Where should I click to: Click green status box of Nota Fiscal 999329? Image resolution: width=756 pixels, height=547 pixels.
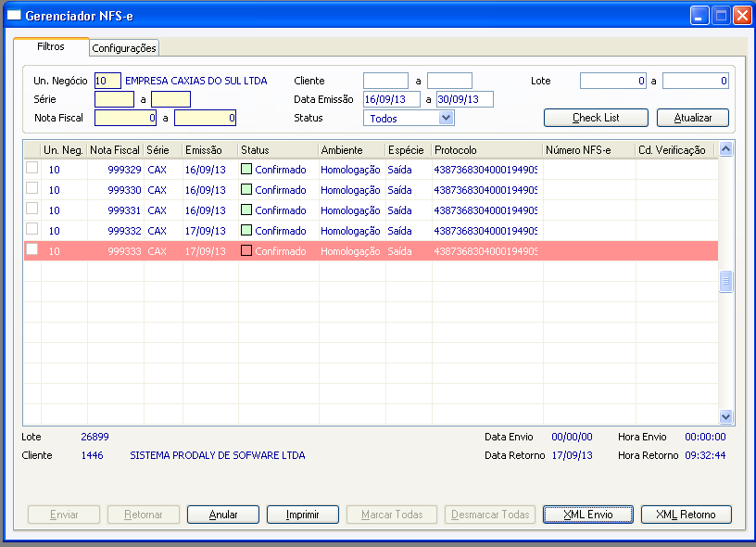246,169
